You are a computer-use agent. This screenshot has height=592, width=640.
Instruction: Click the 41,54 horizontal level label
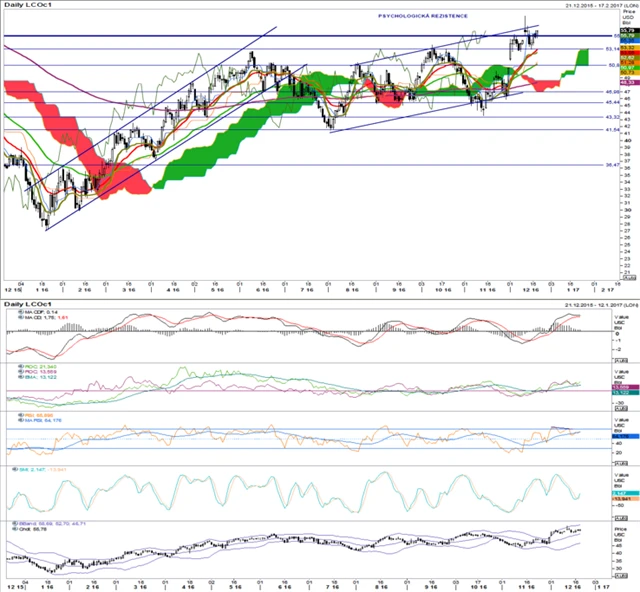[x=613, y=130]
